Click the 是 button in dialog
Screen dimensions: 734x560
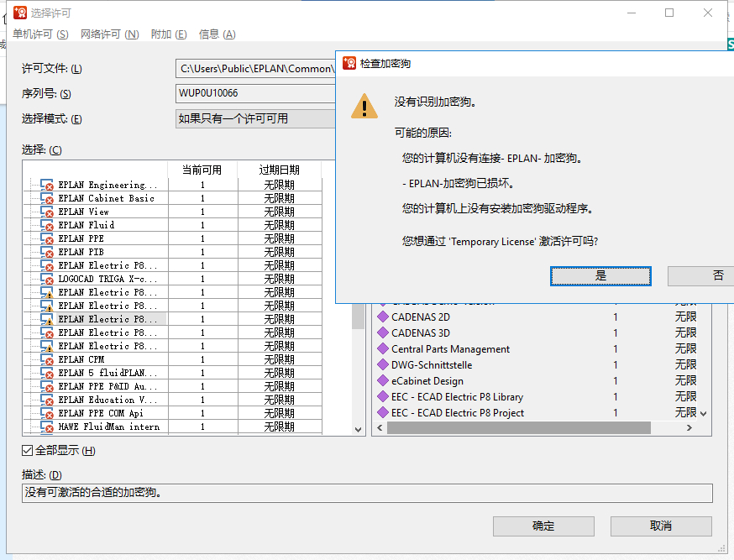pos(600,276)
